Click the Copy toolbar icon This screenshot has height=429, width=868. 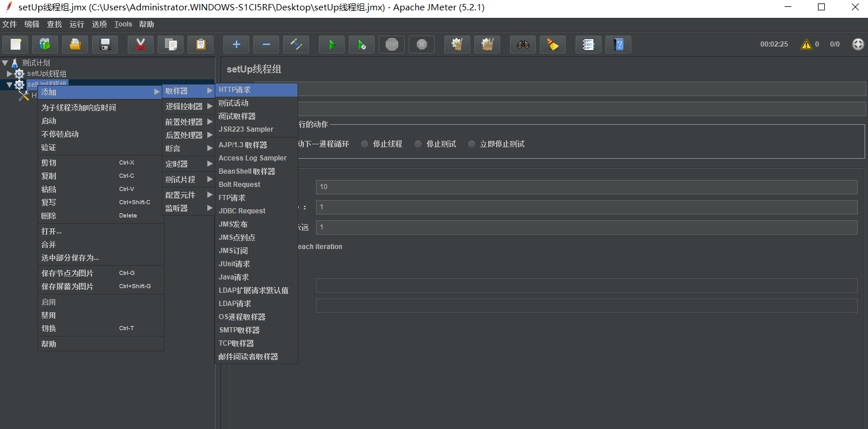click(x=171, y=44)
